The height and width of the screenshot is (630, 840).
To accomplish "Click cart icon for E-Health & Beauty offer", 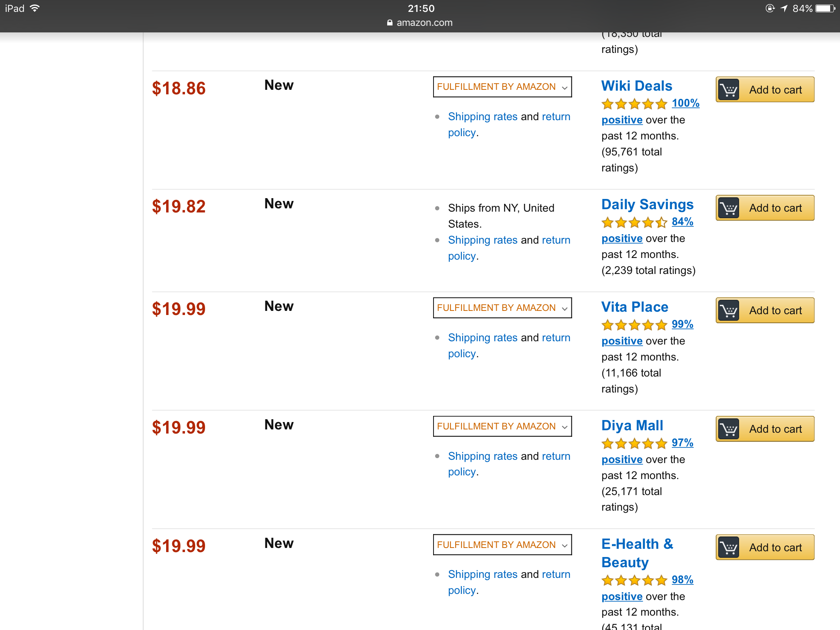I will 728,548.
